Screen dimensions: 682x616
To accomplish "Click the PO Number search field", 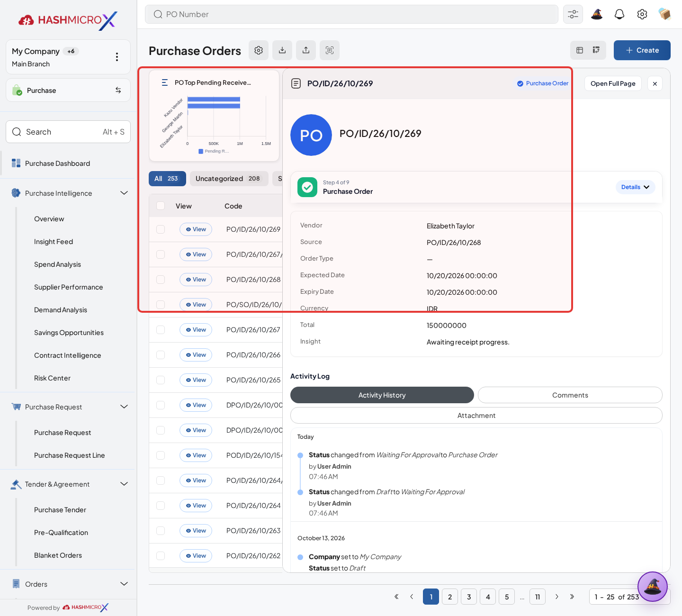I will (x=351, y=14).
